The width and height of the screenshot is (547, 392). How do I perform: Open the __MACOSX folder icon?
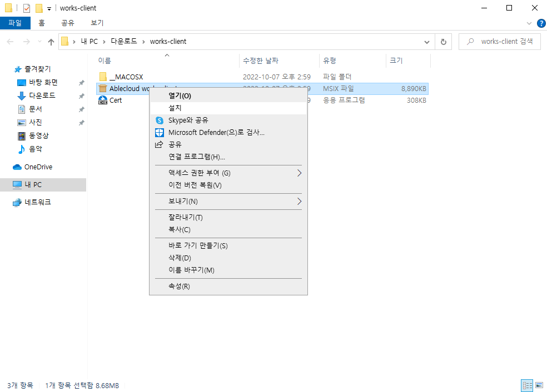point(104,76)
